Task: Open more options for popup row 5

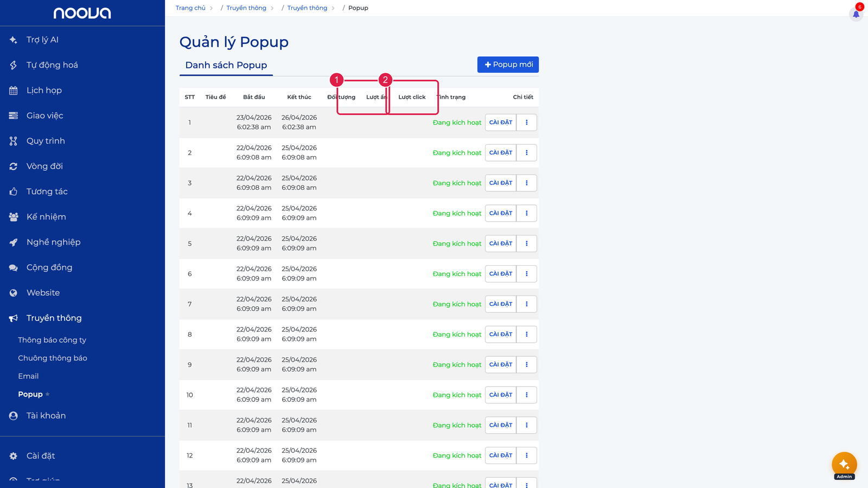Action: click(527, 243)
